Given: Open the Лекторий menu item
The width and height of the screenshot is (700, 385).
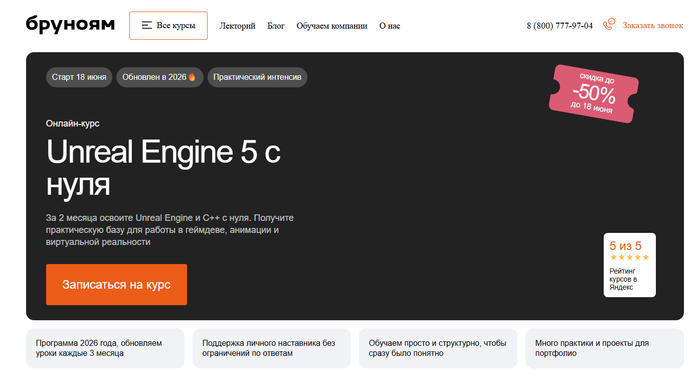Looking at the screenshot, I should [238, 26].
